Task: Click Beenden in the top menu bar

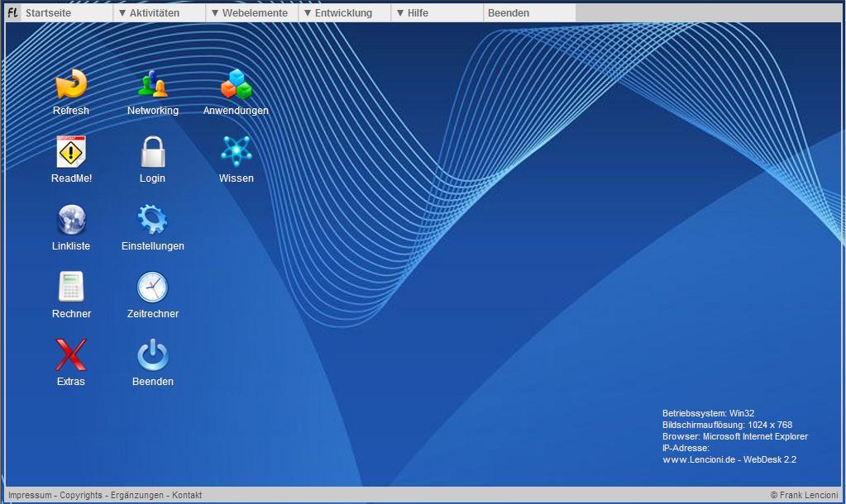Action: point(509,13)
